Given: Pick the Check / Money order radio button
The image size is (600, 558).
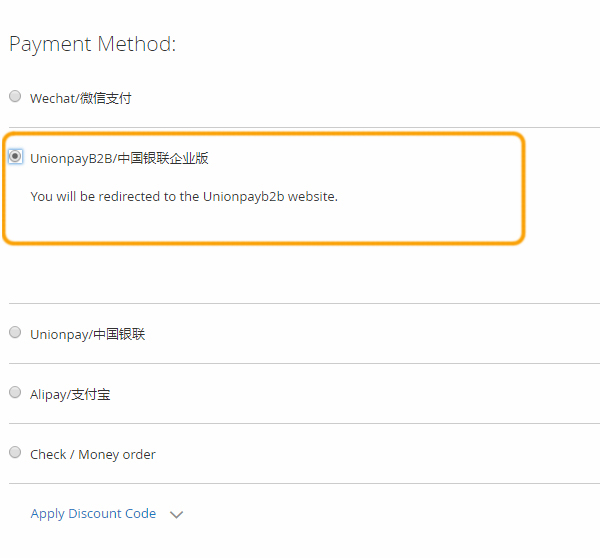Looking at the screenshot, I should click(15, 453).
